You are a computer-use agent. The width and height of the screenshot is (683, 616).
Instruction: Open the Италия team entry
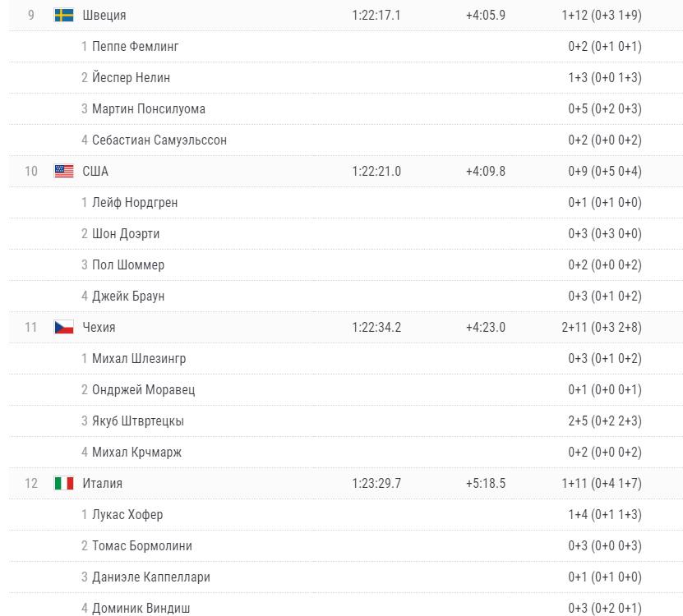coord(103,483)
